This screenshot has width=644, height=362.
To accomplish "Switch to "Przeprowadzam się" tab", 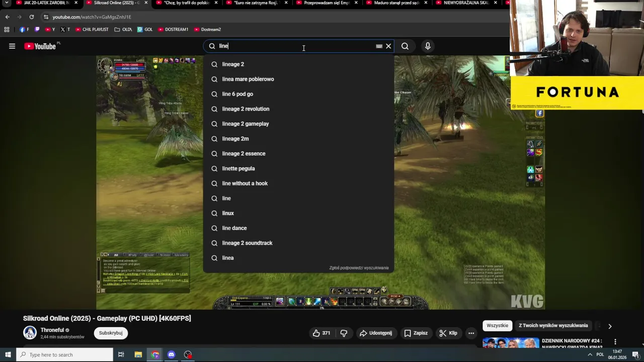I will tap(326, 3).
